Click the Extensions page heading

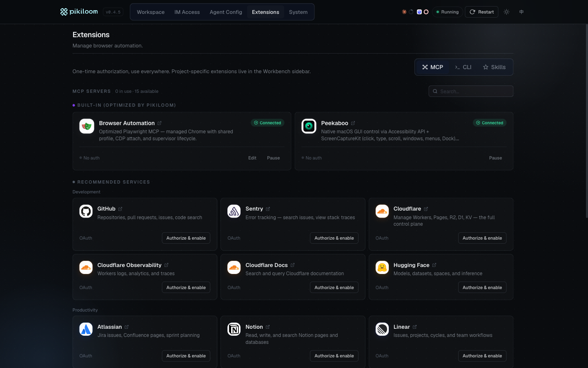click(91, 35)
